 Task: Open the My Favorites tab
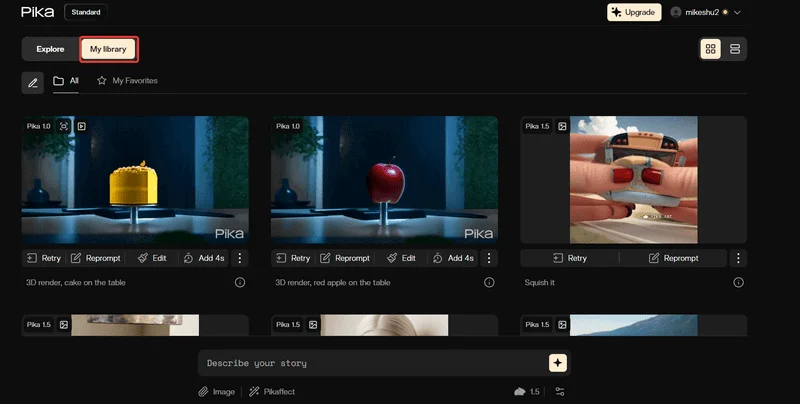point(127,81)
